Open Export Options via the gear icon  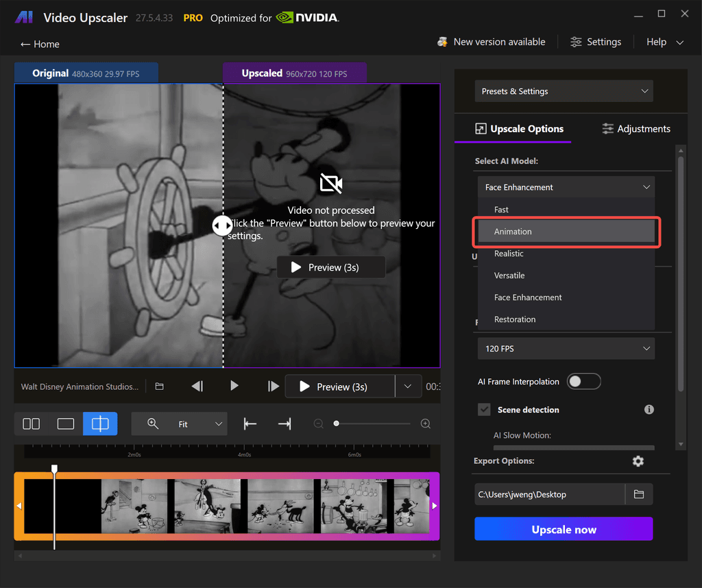(x=638, y=461)
